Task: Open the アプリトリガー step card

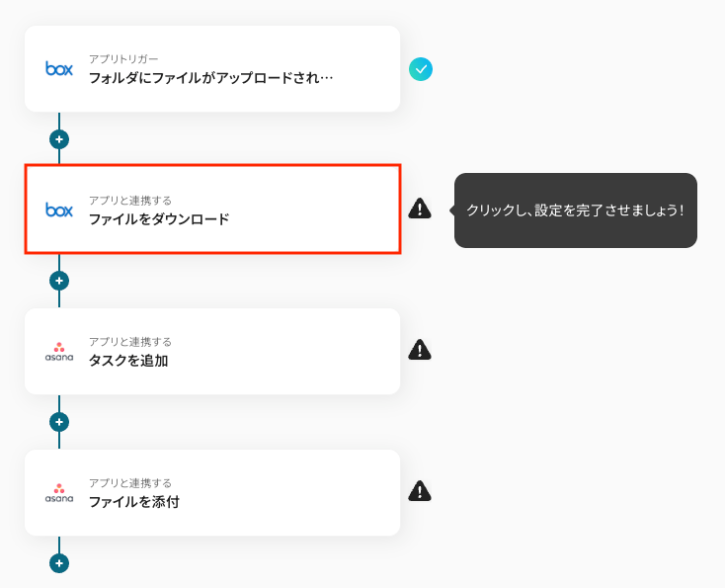Action: point(212,69)
